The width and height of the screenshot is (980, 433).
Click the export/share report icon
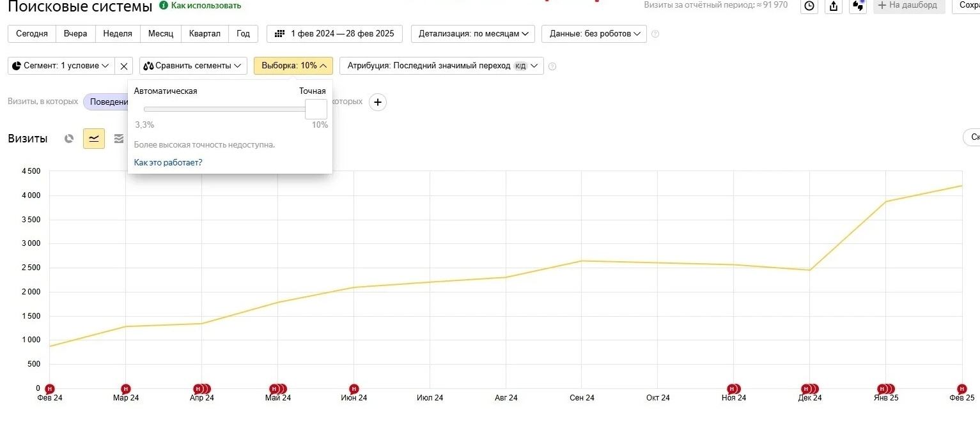pos(834,6)
